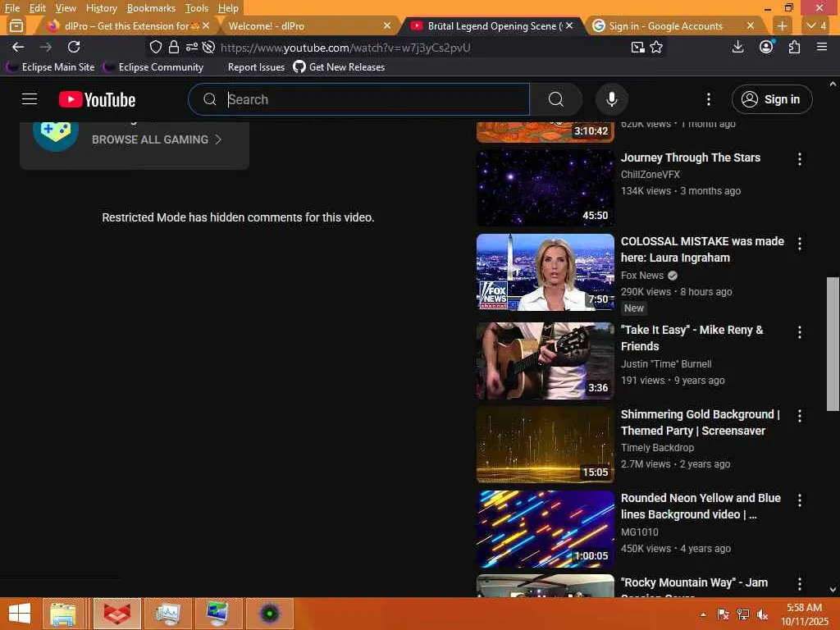
Task: Open the green circle taskbar app
Action: click(x=269, y=614)
